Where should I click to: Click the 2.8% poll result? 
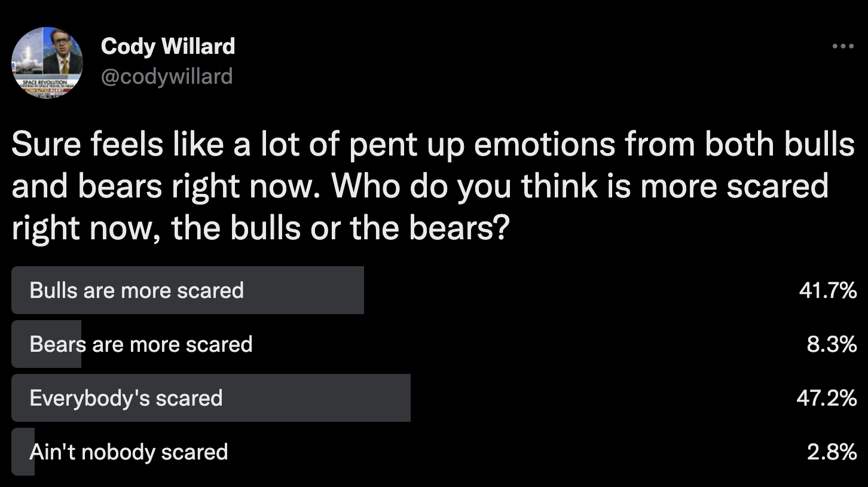click(x=832, y=452)
